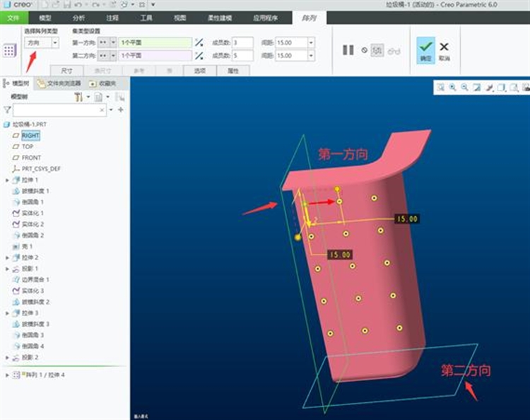Toggle the no-preview mode icon
Image resolution: width=530 pixels, height=420 pixels.
[x=365, y=50]
